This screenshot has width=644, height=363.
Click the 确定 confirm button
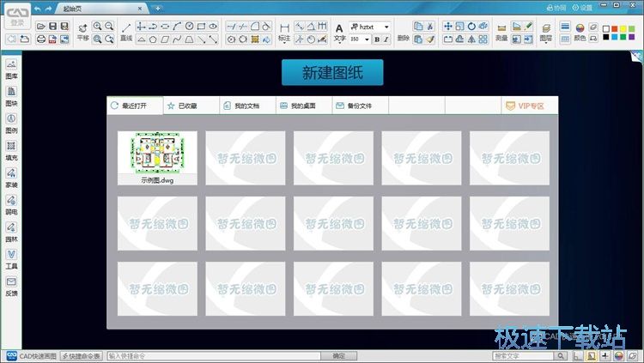click(x=339, y=355)
